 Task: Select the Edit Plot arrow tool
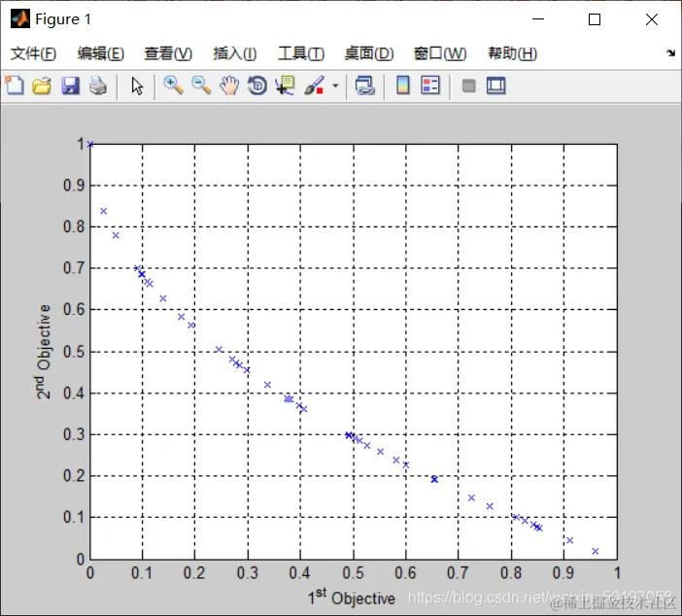click(x=137, y=86)
